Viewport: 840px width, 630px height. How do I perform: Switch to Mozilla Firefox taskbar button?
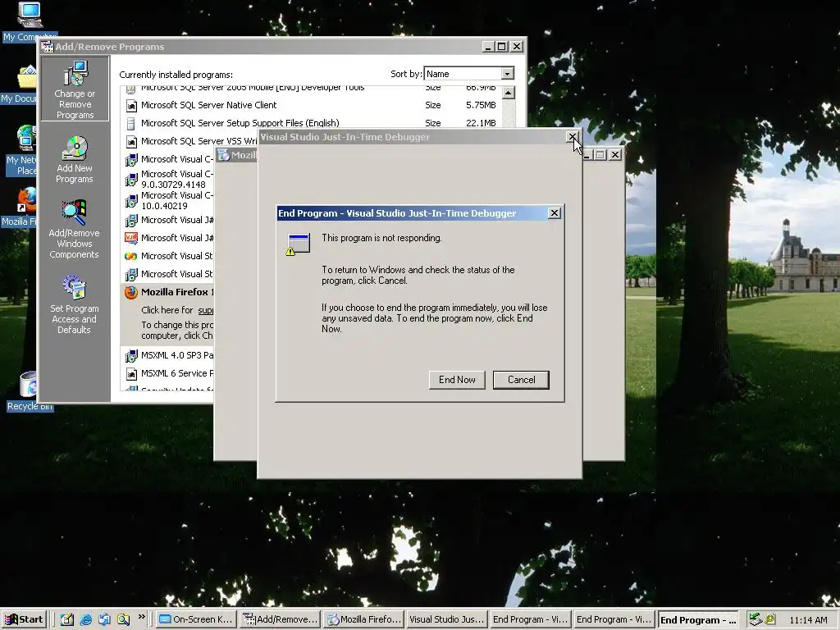tap(363, 619)
